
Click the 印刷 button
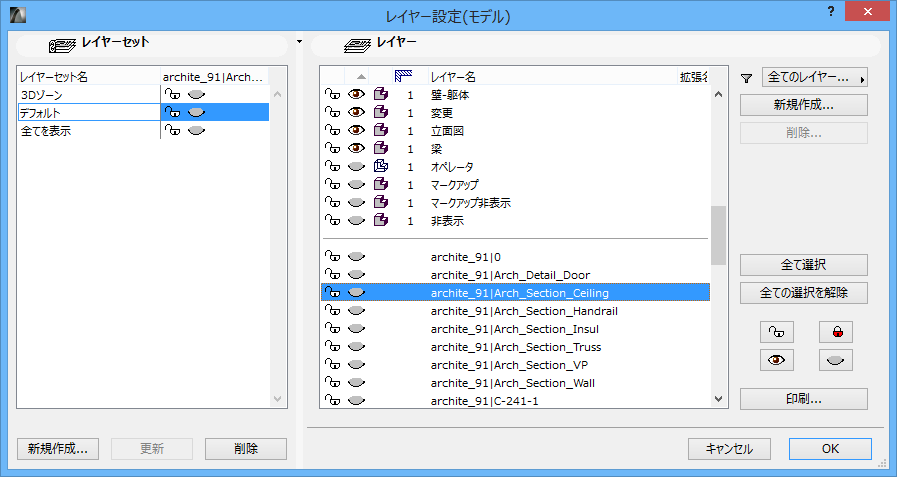(804, 399)
